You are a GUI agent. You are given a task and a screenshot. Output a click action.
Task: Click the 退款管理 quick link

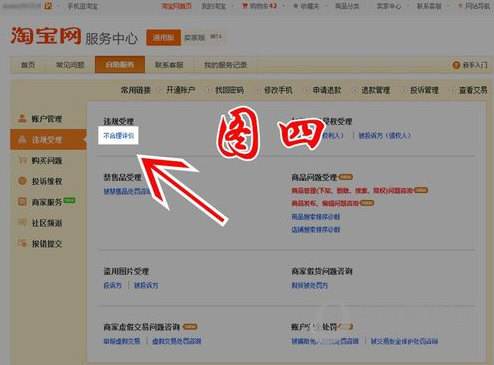click(x=375, y=90)
